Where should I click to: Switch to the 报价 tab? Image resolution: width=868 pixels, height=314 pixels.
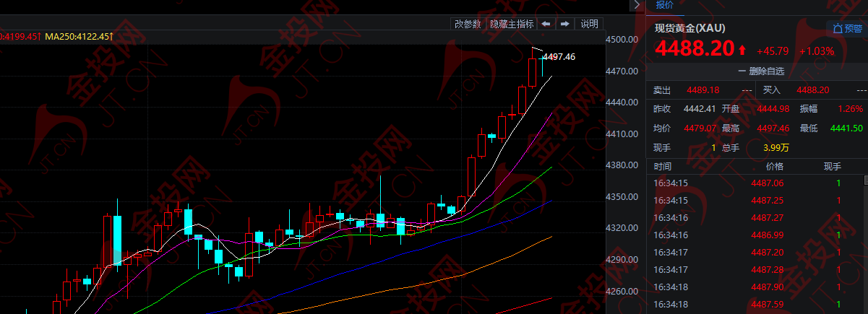tap(664, 5)
